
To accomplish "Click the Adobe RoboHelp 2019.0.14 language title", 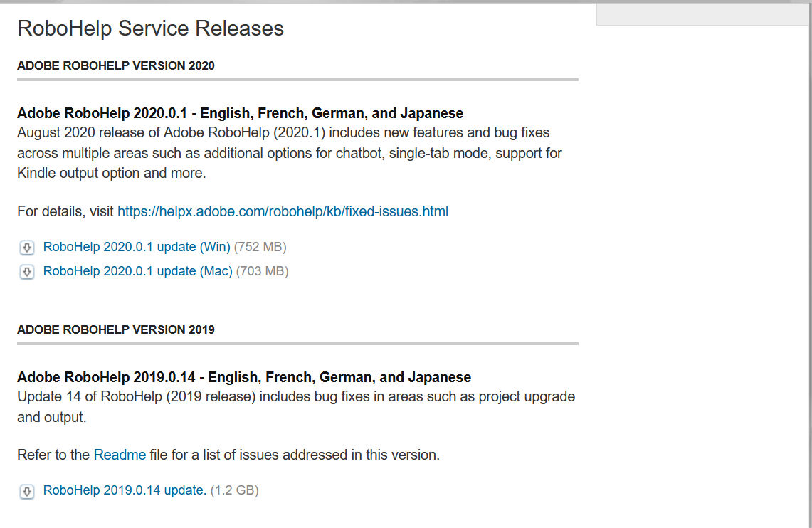I will click(244, 377).
